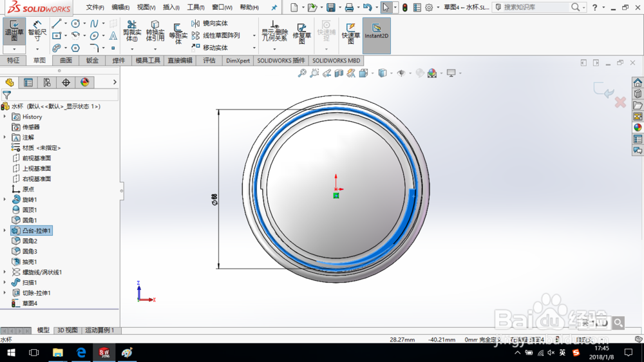Screen dimensions: 644x362
Task: Select the Smart Dimension (智能尺寸) tool
Action: point(37,31)
